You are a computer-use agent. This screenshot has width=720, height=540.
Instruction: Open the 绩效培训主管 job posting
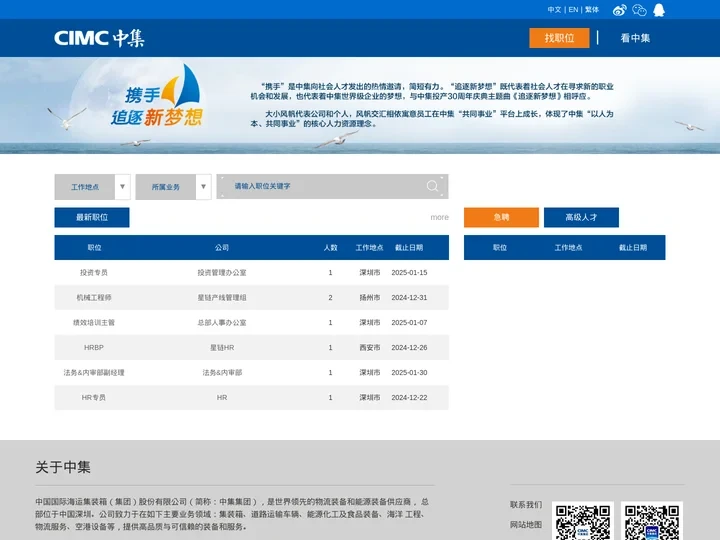pyautogui.click(x=94, y=322)
